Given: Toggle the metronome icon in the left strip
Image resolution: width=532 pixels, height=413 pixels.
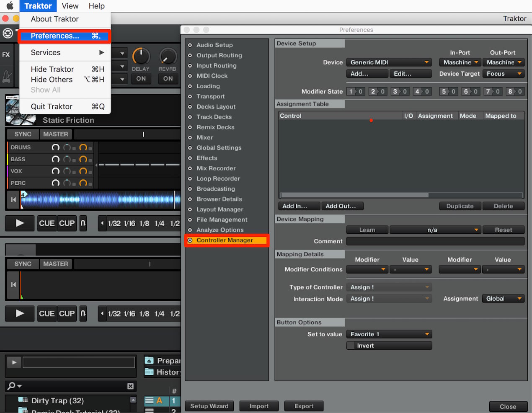Looking at the screenshot, I should point(6,76).
